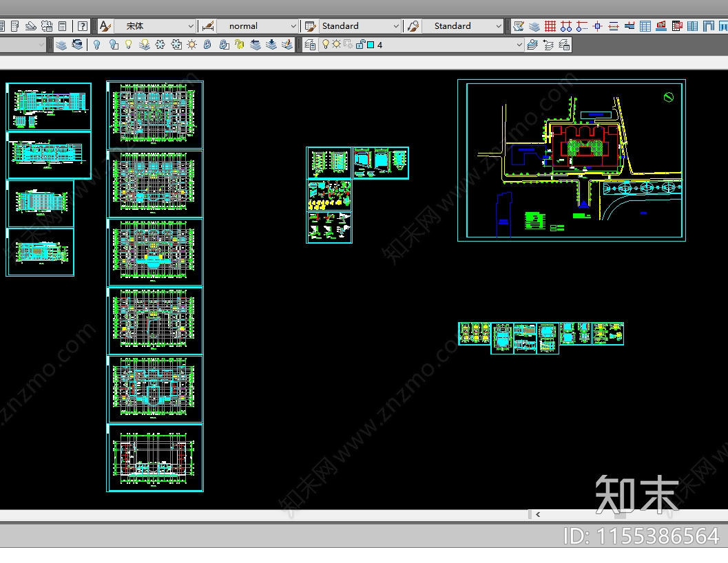Toggle layer 4 lock padlock

[360, 45]
